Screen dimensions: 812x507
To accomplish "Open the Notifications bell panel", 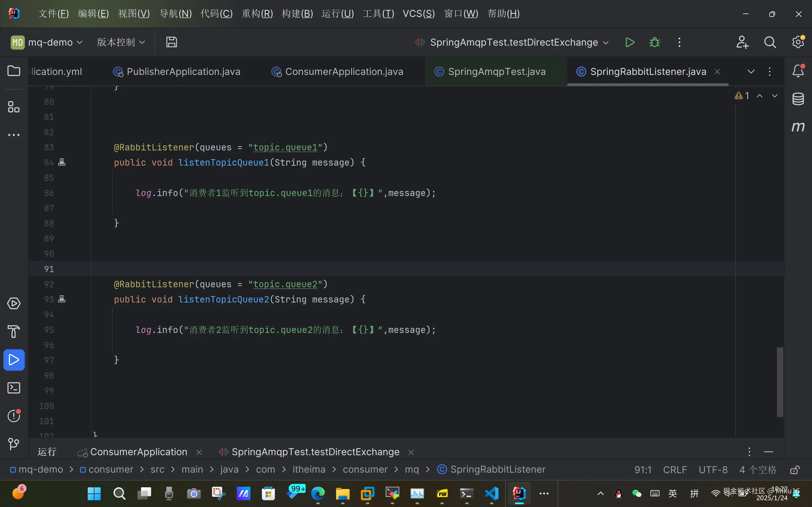I will pyautogui.click(x=798, y=71).
